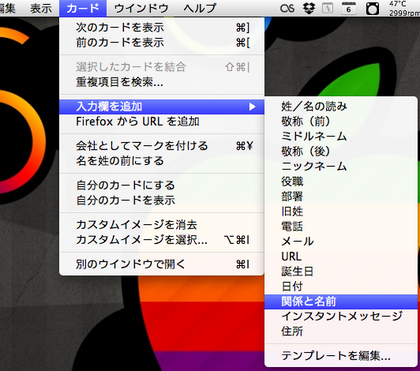This screenshot has width=420, height=371.
Task: Choose 前のカードを表示
Action: coord(162,43)
